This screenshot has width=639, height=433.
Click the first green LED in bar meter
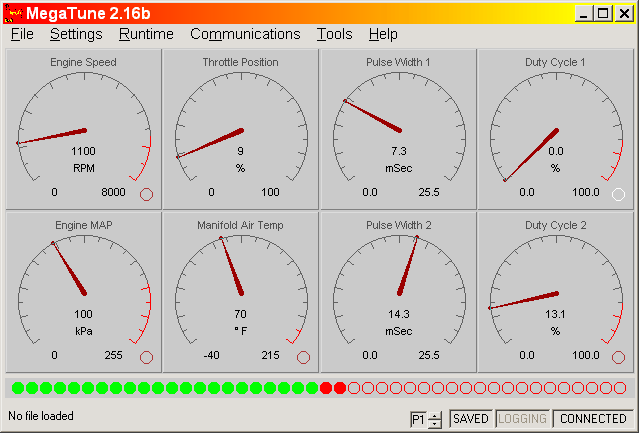coord(18,388)
